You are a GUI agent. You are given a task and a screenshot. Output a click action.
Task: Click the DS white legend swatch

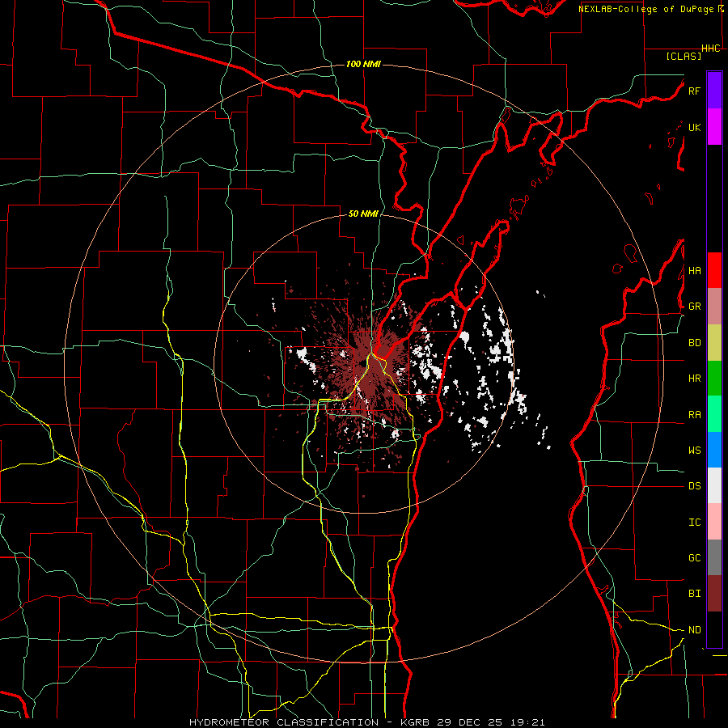tap(714, 485)
